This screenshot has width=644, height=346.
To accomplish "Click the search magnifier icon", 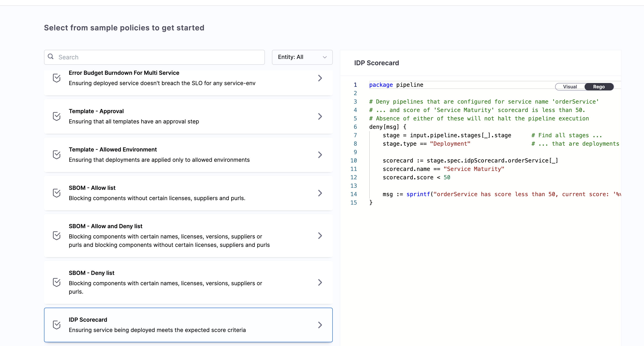I will point(51,57).
